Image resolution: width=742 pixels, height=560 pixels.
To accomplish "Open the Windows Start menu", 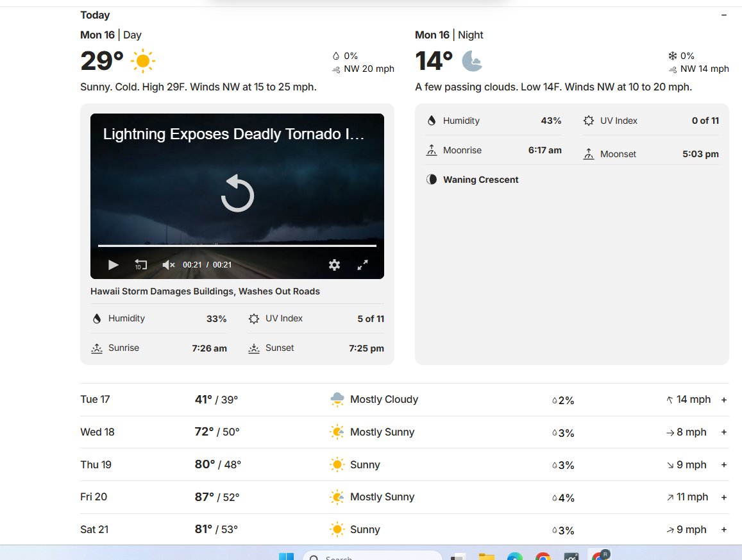I will [286, 557].
